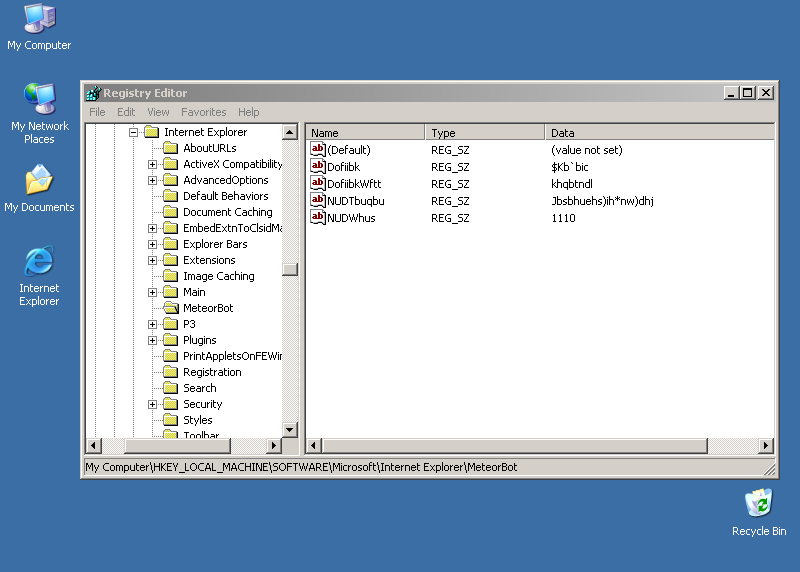Open the Favorites menu
Screen dimensions: 800x572
204,112
